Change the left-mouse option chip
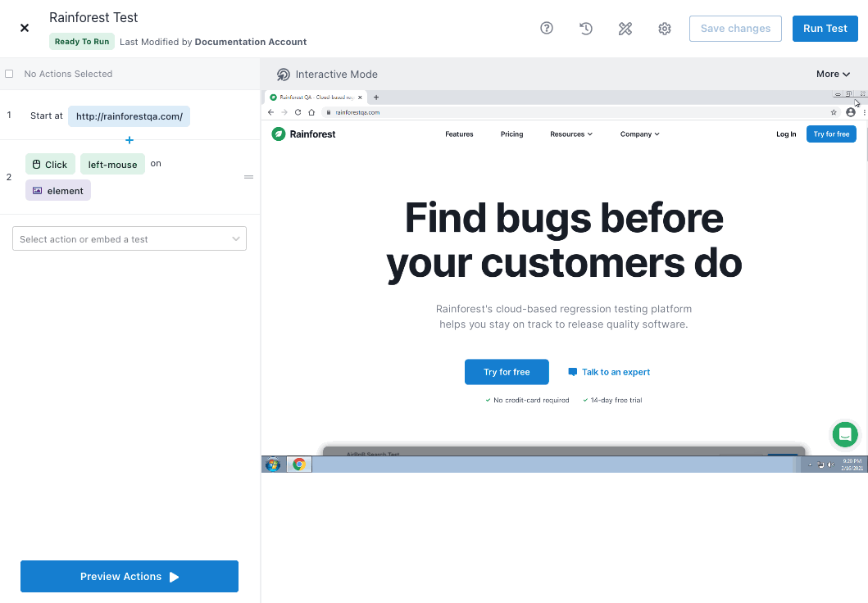 (112, 165)
